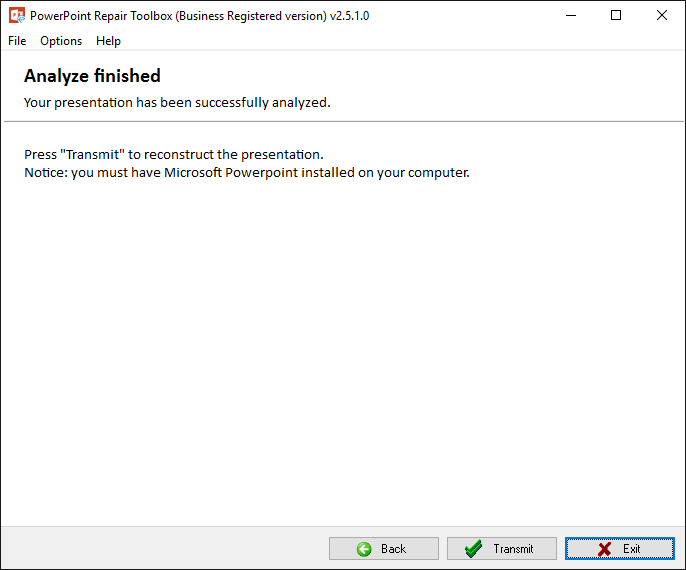Viewport: 686px width, 570px height.
Task: Close the Repair Toolbox window
Action: tap(662, 16)
